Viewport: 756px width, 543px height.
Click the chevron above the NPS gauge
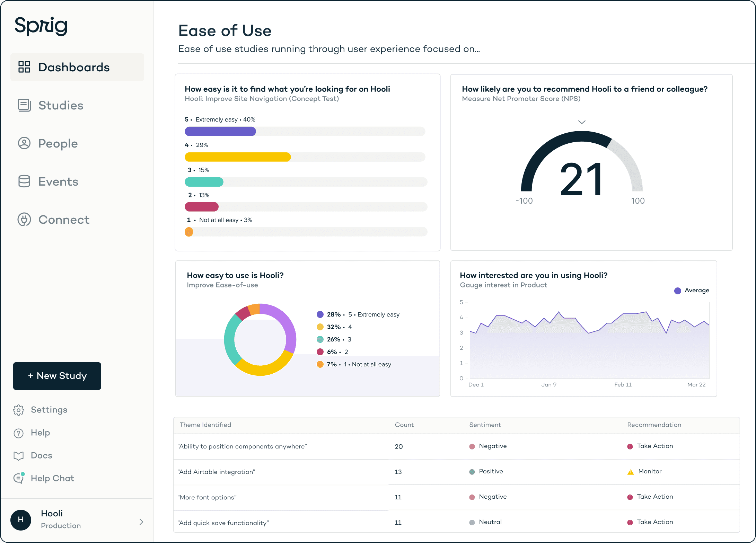tap(582, 122)
